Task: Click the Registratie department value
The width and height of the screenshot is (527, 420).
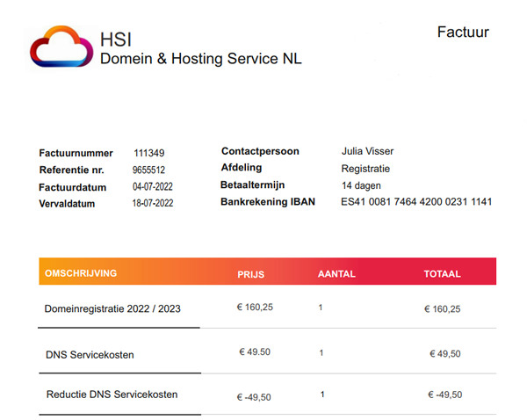Action: coord(365,169)
